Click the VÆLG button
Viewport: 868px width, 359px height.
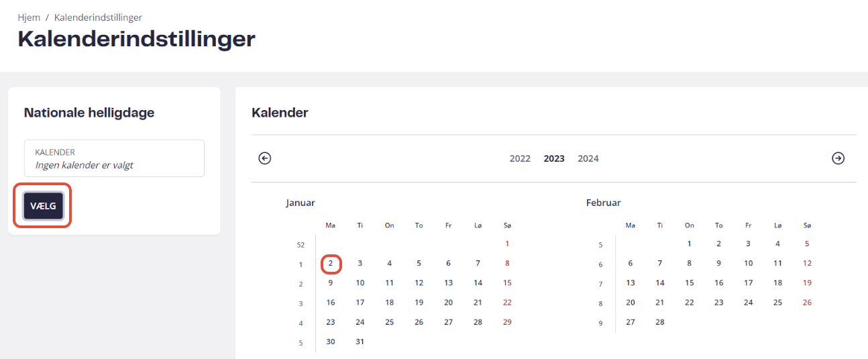(43, 206)
